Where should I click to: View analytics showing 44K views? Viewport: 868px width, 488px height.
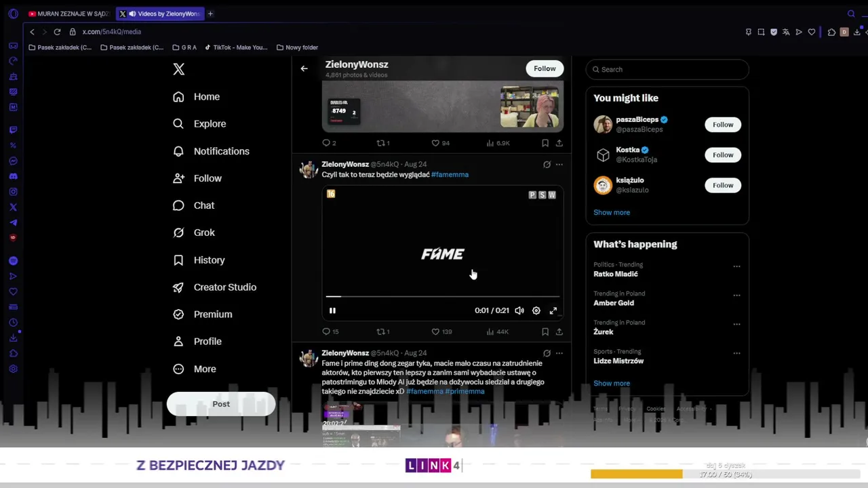pyautogui.click(x=498, y=331)
